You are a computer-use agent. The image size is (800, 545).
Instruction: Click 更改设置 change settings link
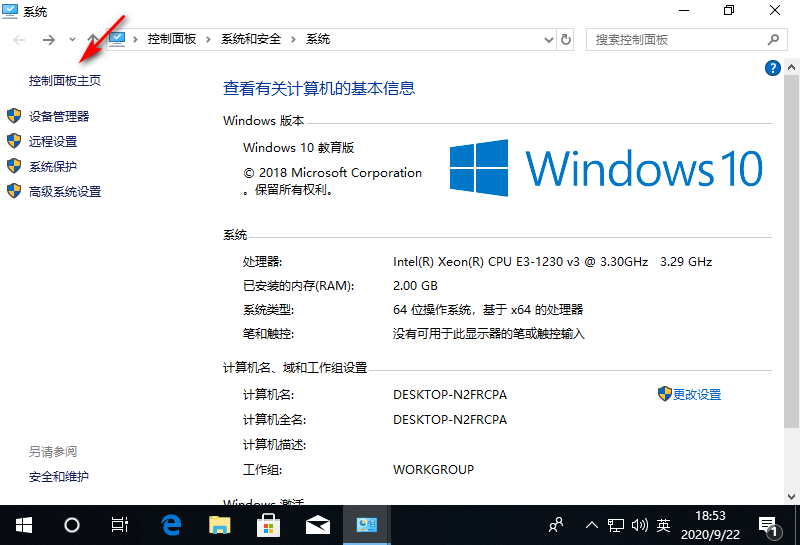click(x=696, y=395)
